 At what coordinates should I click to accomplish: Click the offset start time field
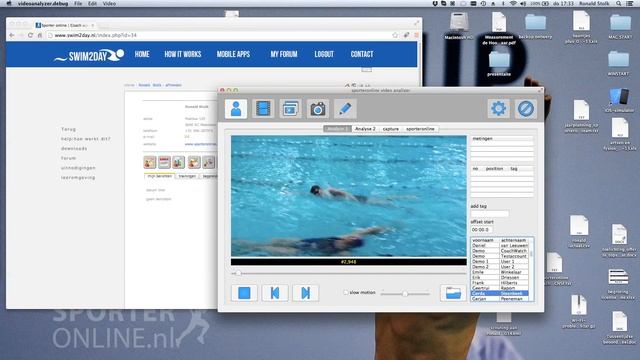[x=482, y=229]
